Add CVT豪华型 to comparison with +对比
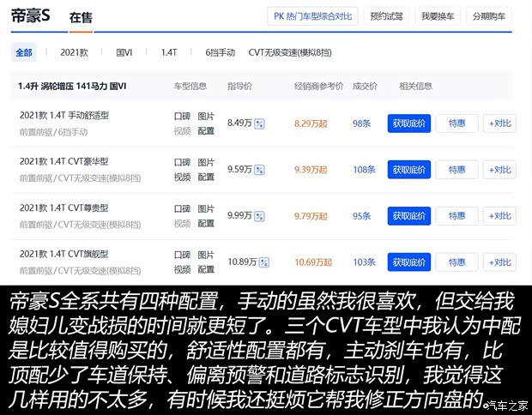Image resolution: width=532 pixels, height=415 pixels. pyautogui.click(x=499, y=170)
